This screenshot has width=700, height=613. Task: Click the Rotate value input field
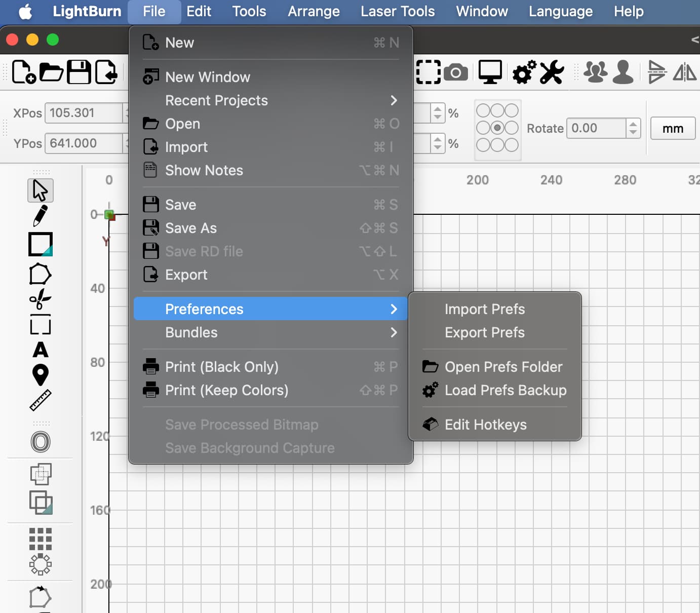tap(597, 128)
